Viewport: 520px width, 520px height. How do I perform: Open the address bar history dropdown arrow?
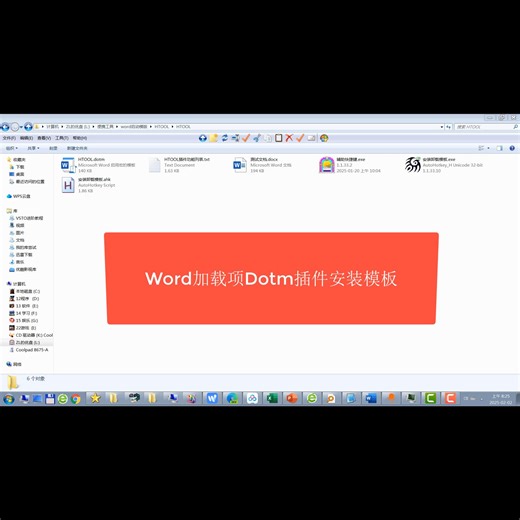442,127
